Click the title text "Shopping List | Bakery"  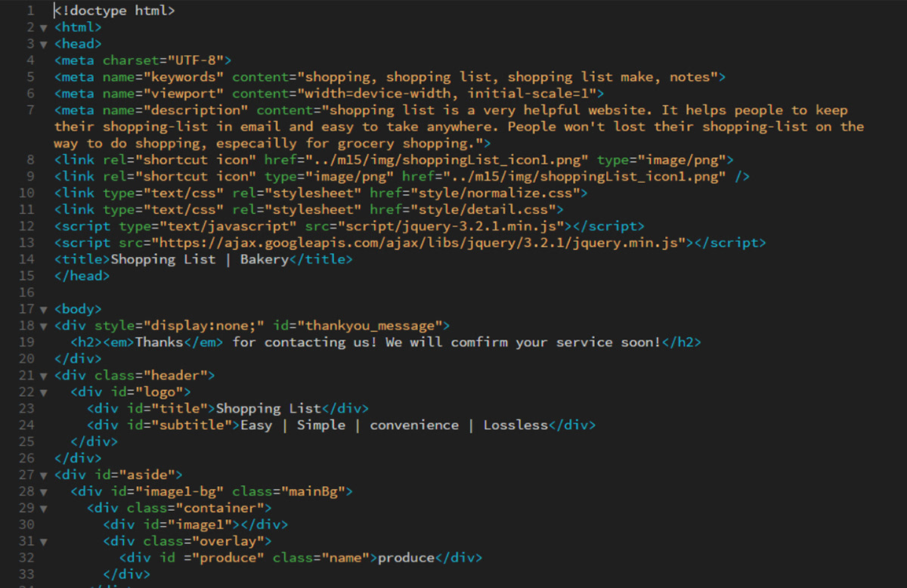point(200,259)
